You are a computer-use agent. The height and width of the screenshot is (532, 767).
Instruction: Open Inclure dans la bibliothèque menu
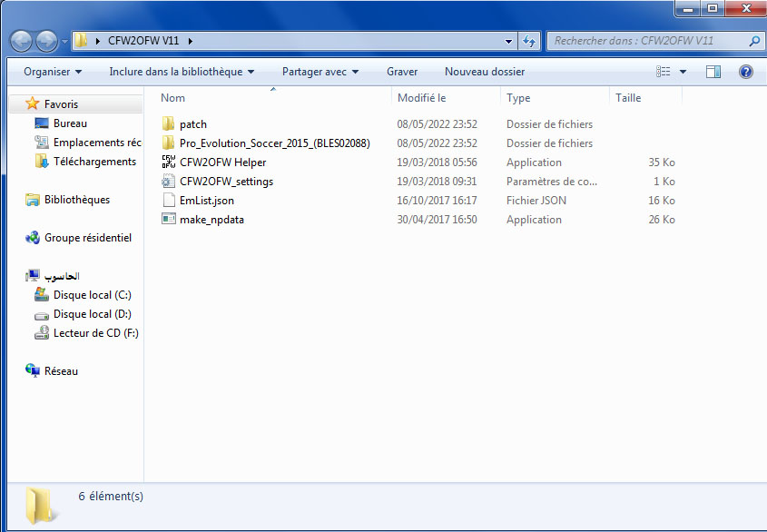182,72
